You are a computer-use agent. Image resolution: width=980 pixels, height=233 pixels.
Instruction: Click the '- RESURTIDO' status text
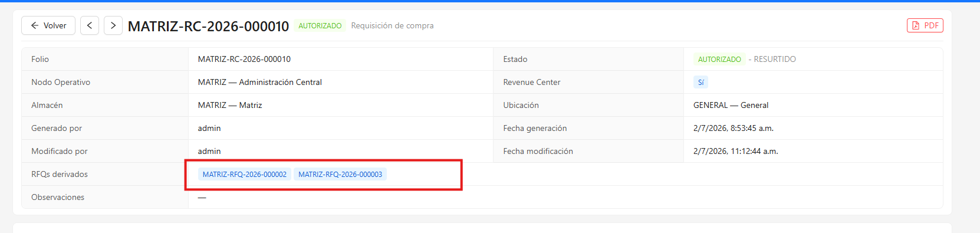tap(772, 59)
